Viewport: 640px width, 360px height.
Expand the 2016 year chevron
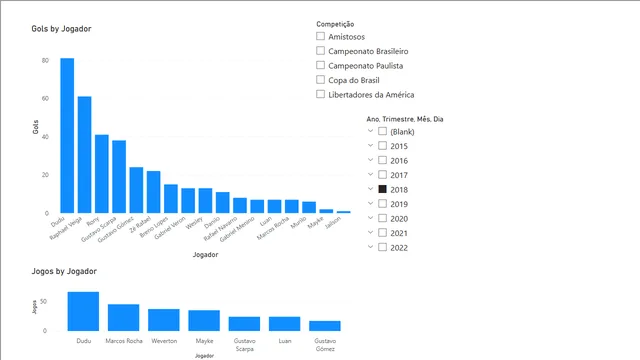tap(370, 160)
